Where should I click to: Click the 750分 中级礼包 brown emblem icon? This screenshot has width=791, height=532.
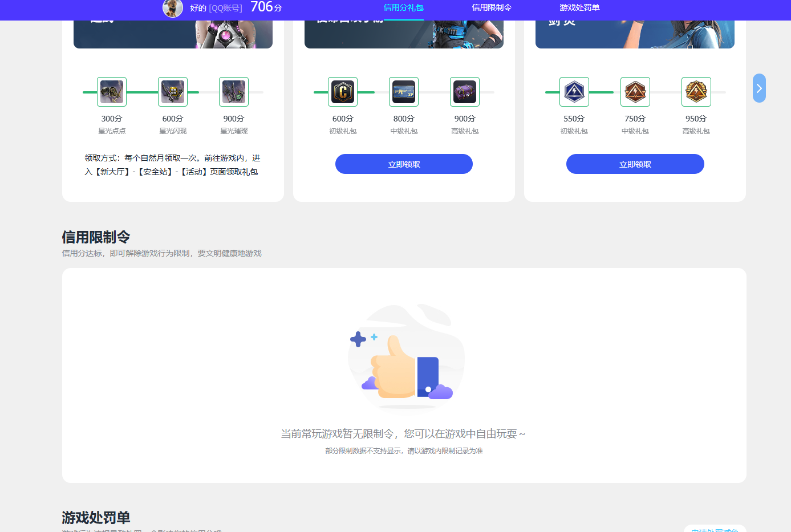(635, 92)
